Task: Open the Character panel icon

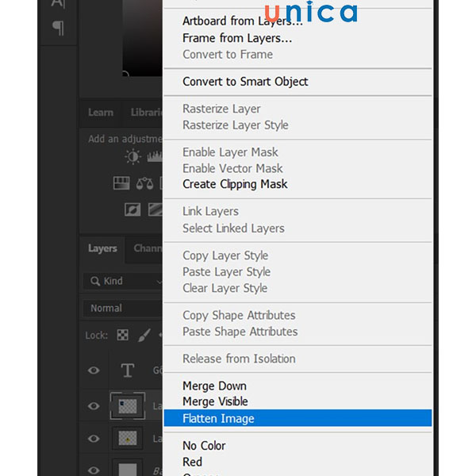Action: click(x=58, y=4)
